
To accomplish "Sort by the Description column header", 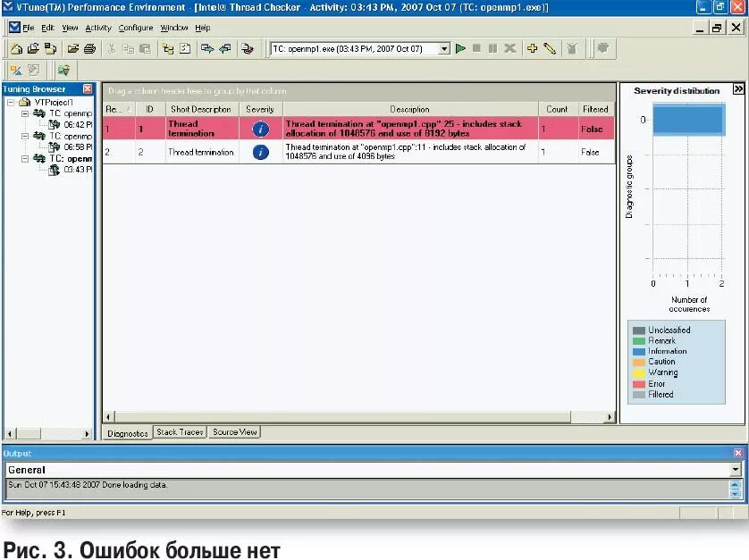I will click(410, 109).
